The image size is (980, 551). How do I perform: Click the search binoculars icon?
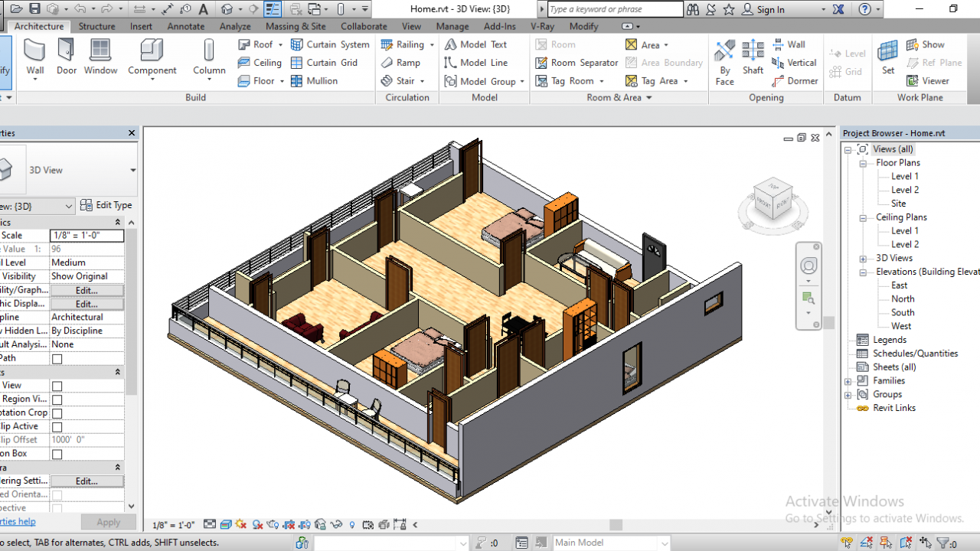[x=693, y=9]
